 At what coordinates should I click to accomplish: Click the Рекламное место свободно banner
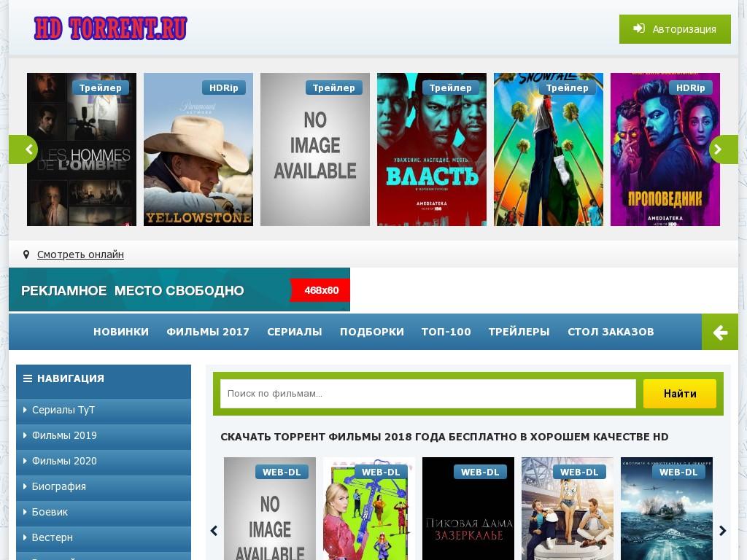click(x=179, y=289)
